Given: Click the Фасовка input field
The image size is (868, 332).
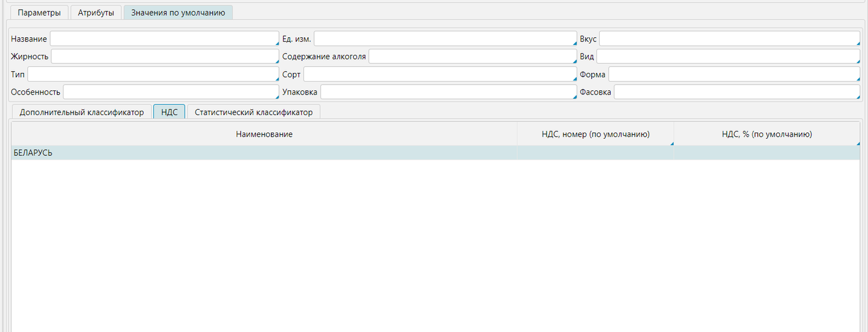Looking at the screenshot, I should tap(736, 92).
